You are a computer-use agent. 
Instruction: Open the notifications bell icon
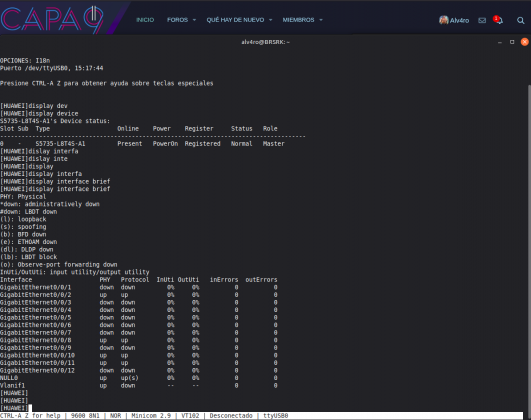pos(498,20)
